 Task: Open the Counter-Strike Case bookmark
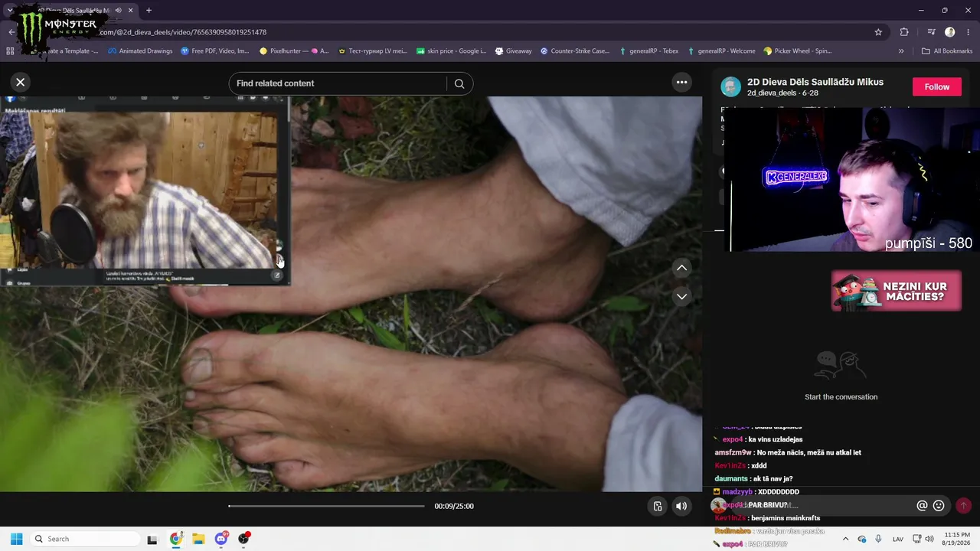575,51
